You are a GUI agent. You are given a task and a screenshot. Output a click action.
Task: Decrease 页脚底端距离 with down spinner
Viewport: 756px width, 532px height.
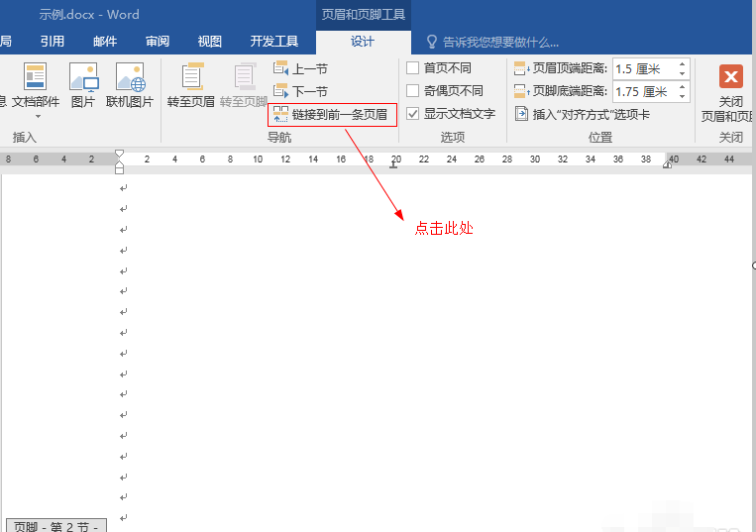tap(683, 96)
